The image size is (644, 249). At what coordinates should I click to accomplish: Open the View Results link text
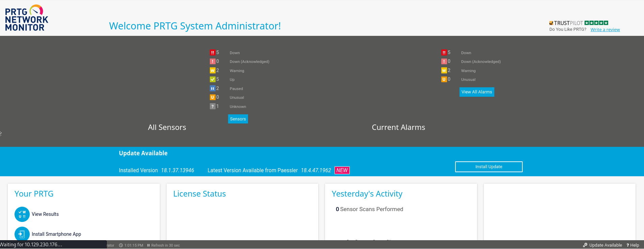click(45, 214)
